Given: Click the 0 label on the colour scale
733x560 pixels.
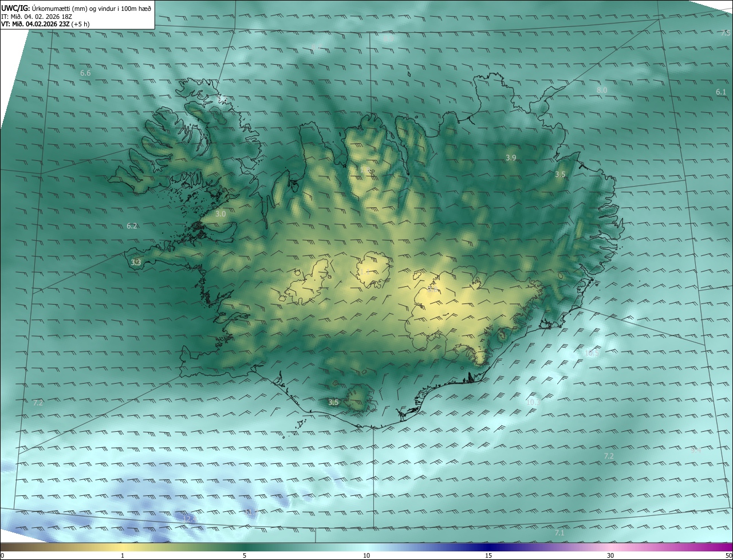Looking at the screenshot, I should [x=2, y=555].
